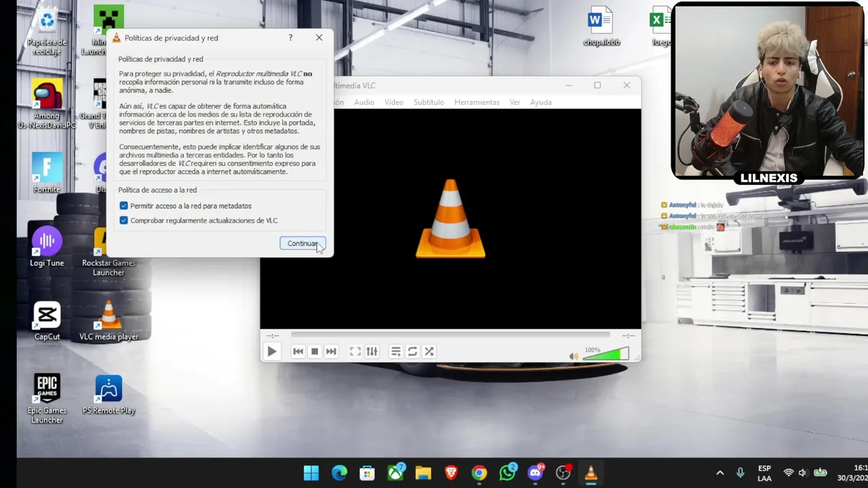Maximize the VLC player window
Screen dimensions: 868x488
597,85
